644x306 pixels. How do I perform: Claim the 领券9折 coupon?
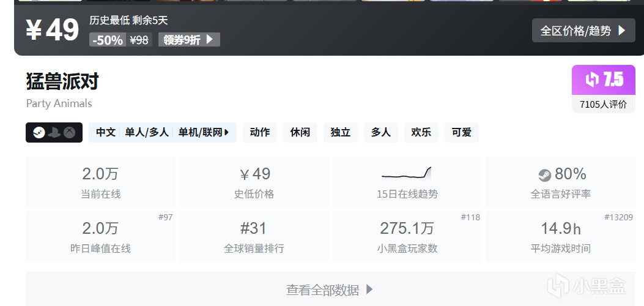point(189,39)
